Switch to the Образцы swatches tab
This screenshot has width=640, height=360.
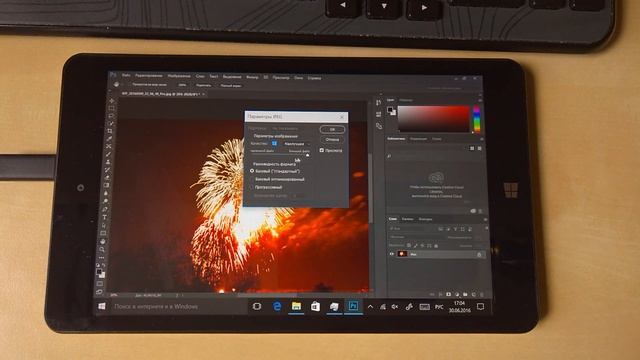click(406, 100)
